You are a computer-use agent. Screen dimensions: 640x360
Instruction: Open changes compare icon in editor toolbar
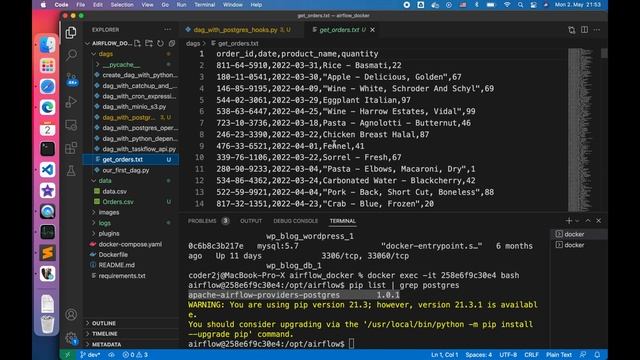pos(571,30)
